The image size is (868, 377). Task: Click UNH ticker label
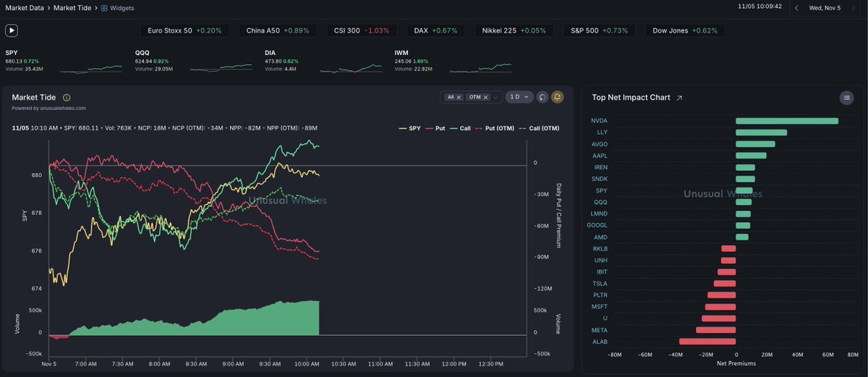(x=601, y=260)
